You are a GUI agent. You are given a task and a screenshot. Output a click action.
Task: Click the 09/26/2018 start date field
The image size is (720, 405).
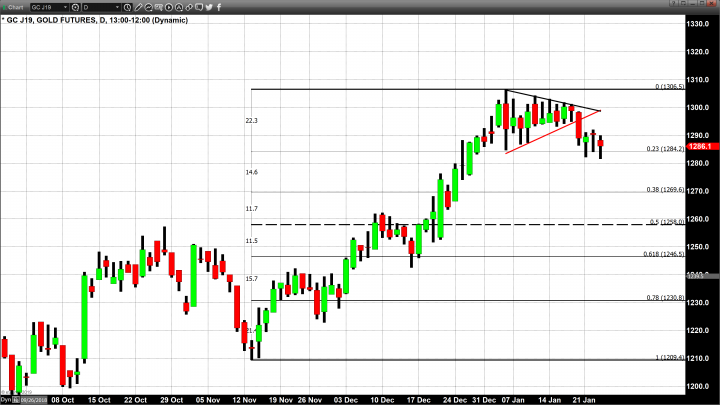pos(34,400)
